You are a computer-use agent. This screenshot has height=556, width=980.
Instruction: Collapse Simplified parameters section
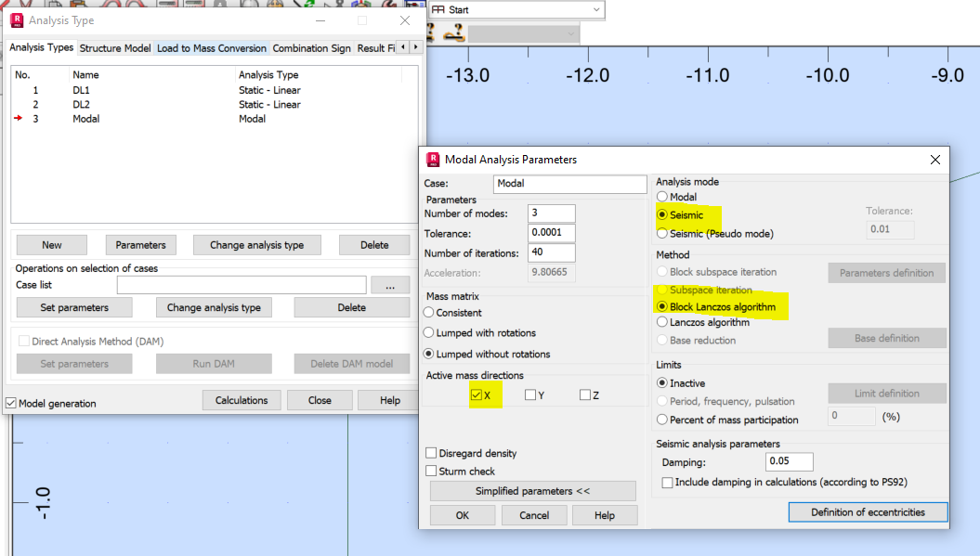coord(533,490)
